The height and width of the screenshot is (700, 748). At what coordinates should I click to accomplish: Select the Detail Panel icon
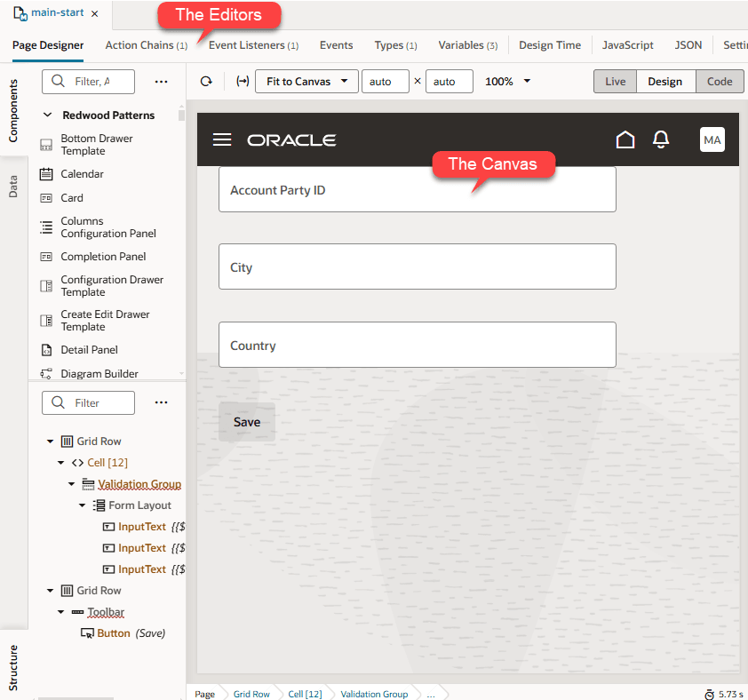click(x=46, y=350)
